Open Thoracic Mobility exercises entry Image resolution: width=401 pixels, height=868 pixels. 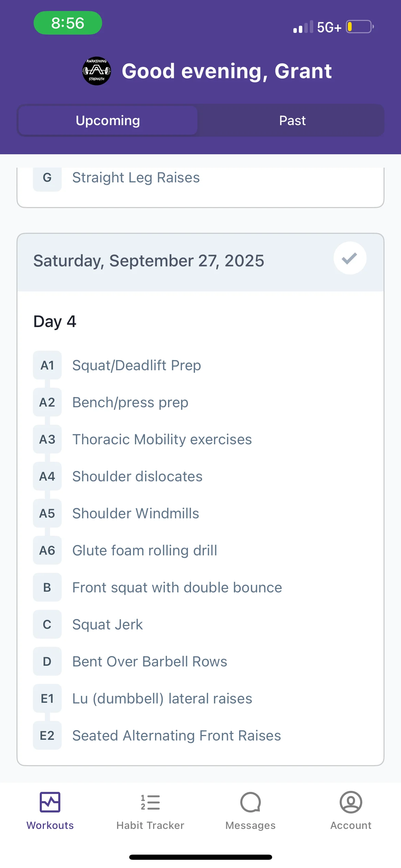point(162,439)
